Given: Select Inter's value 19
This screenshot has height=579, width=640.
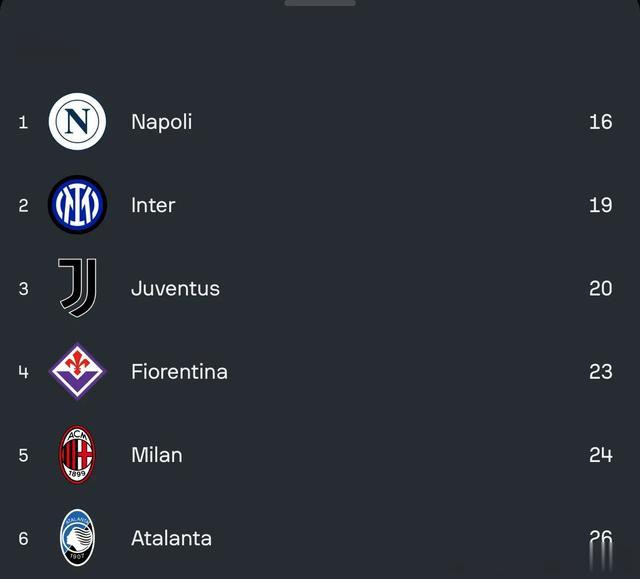Looking at the screenshot, I should point(600,205).
